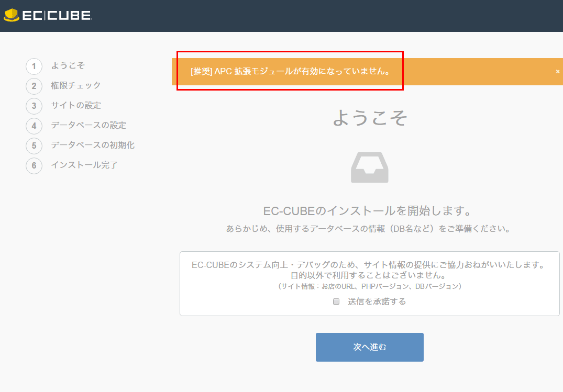The height and width of the screenshot is (392, 563).
Task: Click the 次へ進む button
Action: tap(369, 347)
